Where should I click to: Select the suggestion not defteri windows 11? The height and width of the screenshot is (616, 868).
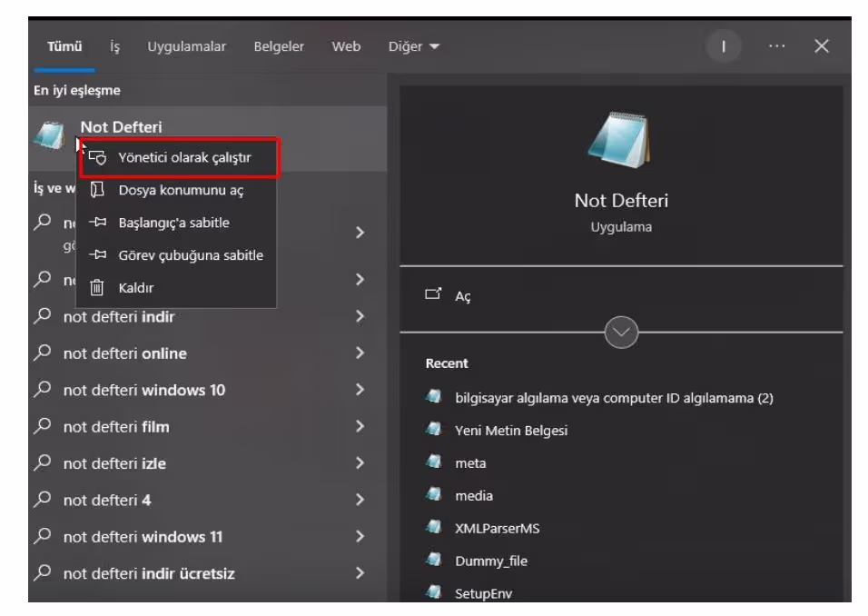(143, 536)
